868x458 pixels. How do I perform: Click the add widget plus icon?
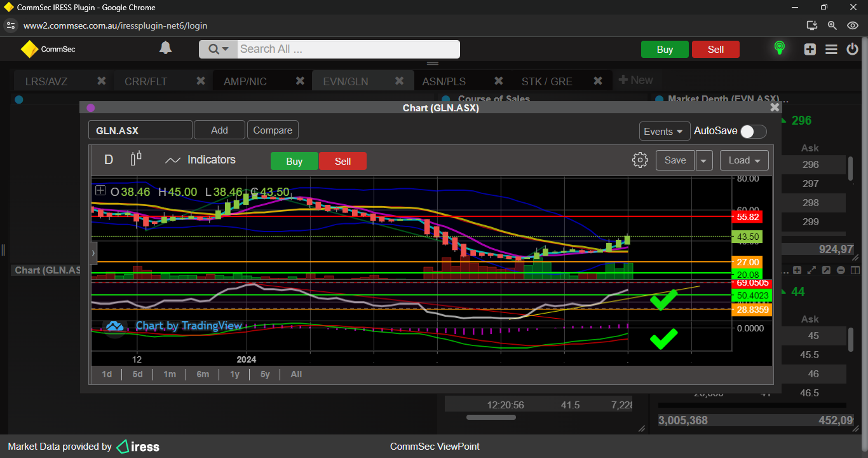point(810,50)
